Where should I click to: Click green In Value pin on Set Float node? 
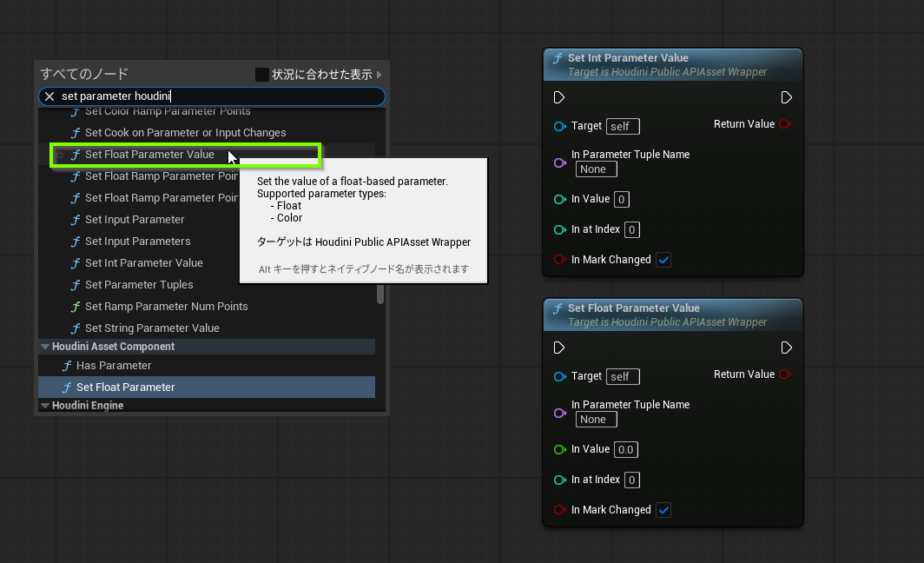tap(559, 450)
